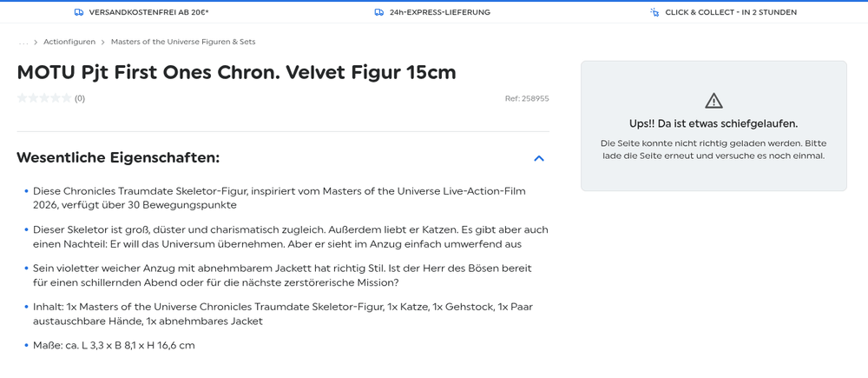Click the 'Ups!! Da ist etwas schiefgelaufen' message
This screenshot has height=378, width=868.
pyautogui.click(x=714, y=123)
